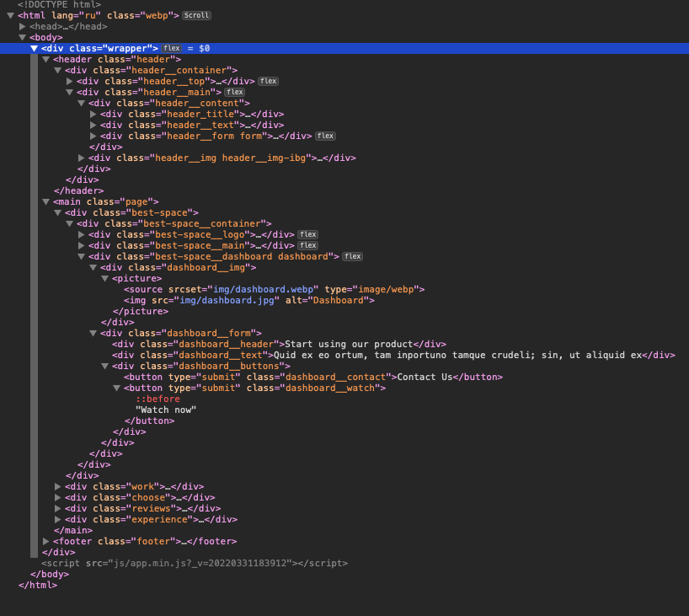Expand the header_title div
Viewport: 689px width, 616px height.
93,115
